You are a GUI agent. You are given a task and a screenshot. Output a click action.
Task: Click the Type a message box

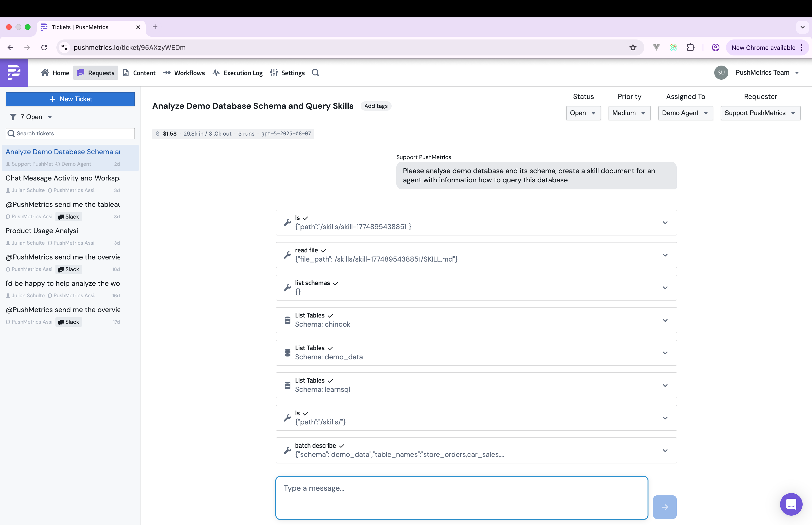pos(462,498)
